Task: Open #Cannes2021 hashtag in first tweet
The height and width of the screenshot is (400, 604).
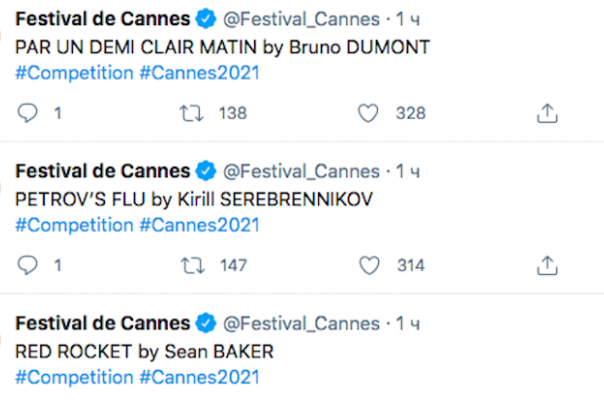Action: tap(200, 73)
